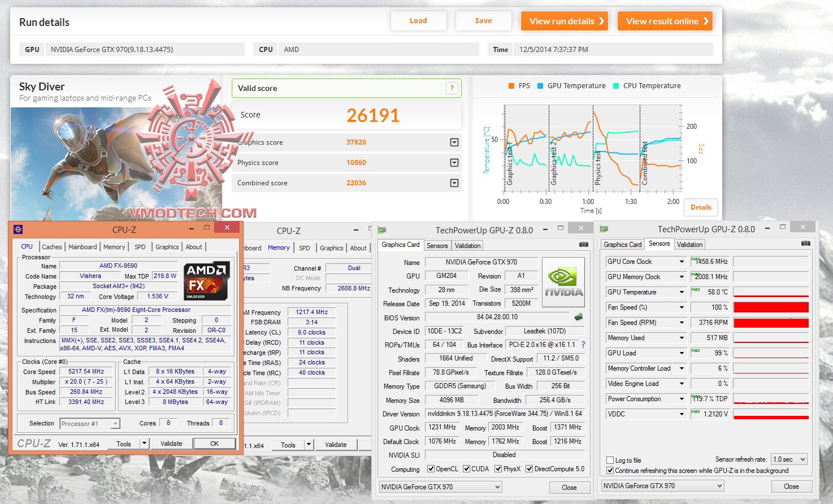Open the About tab in the front CPU-Z window
Viewport: 833px width, 504px height.
click(194, 247)
